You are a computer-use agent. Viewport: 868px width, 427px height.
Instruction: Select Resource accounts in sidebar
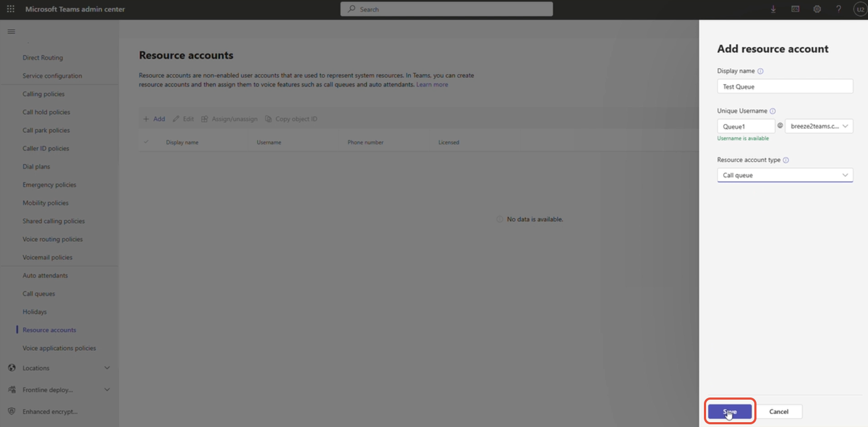[49, 330]
